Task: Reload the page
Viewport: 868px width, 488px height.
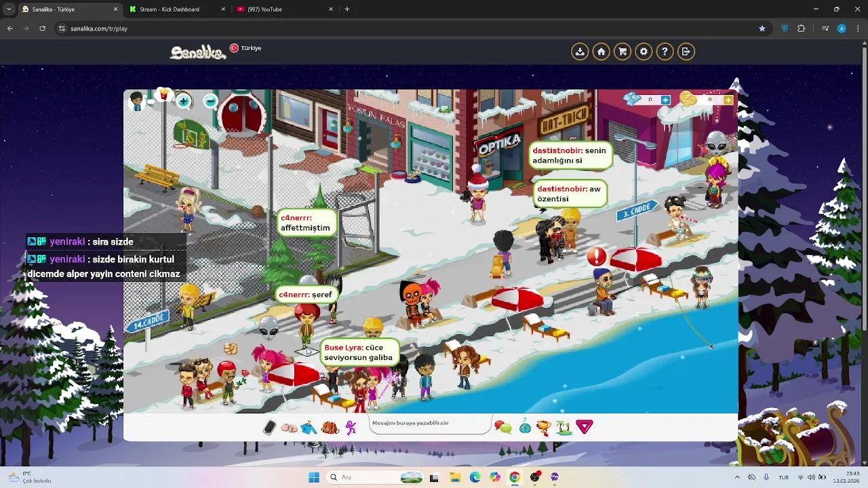Action: point(42,28)
